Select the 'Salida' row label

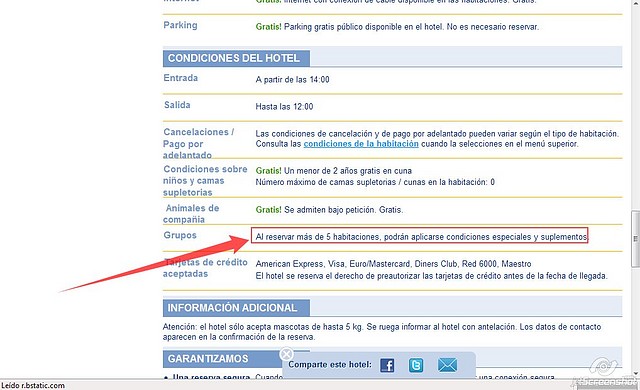click(177, 105)
